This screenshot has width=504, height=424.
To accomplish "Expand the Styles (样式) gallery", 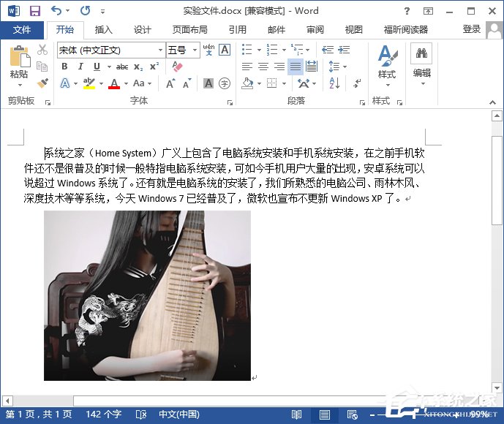I will 387,66.
